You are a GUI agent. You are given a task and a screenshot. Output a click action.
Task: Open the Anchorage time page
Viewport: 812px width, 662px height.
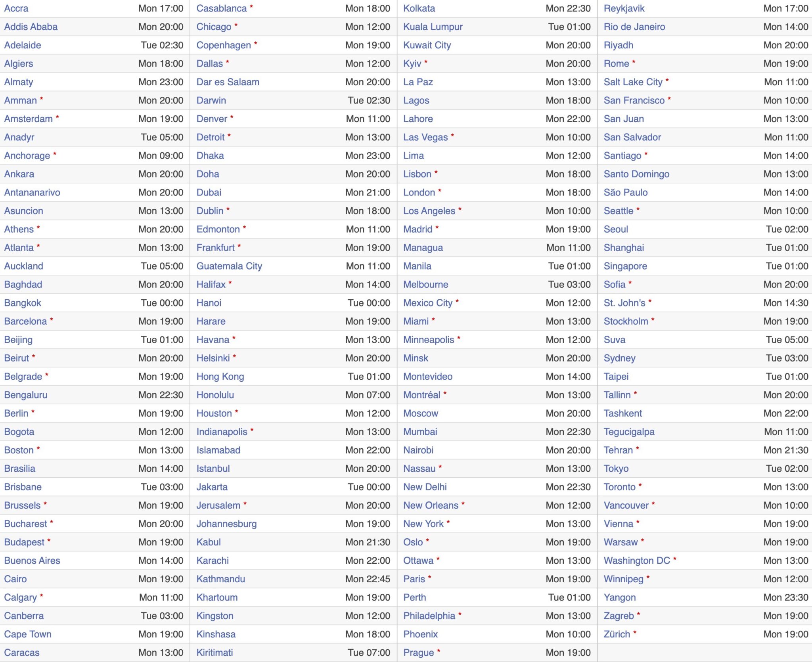(x=27, y=155)
